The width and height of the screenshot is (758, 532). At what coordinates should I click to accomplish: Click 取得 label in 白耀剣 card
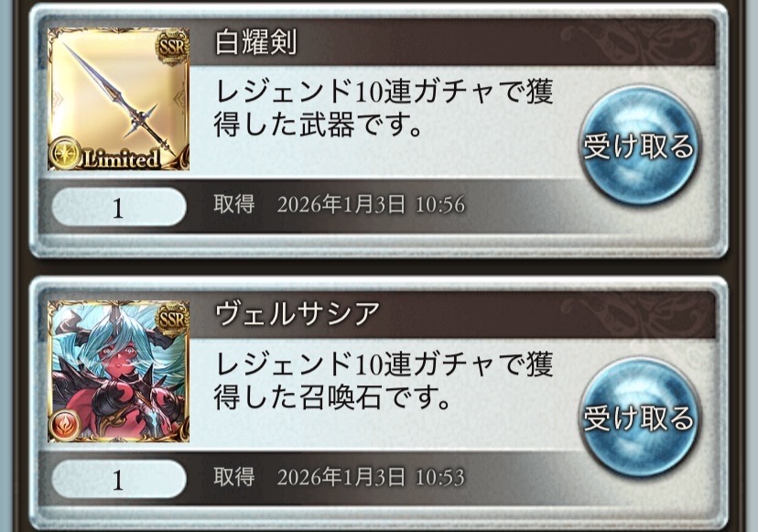pyautogui.click(x=234, y=204)
